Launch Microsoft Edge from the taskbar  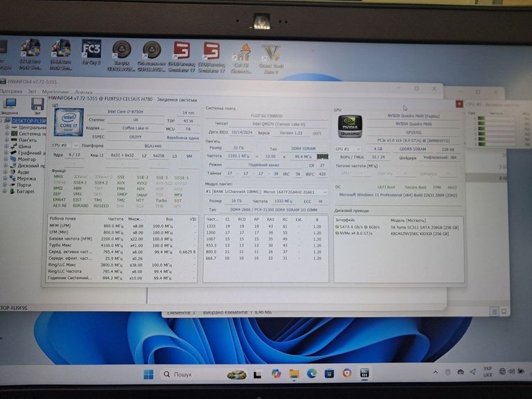pos(312,373)
